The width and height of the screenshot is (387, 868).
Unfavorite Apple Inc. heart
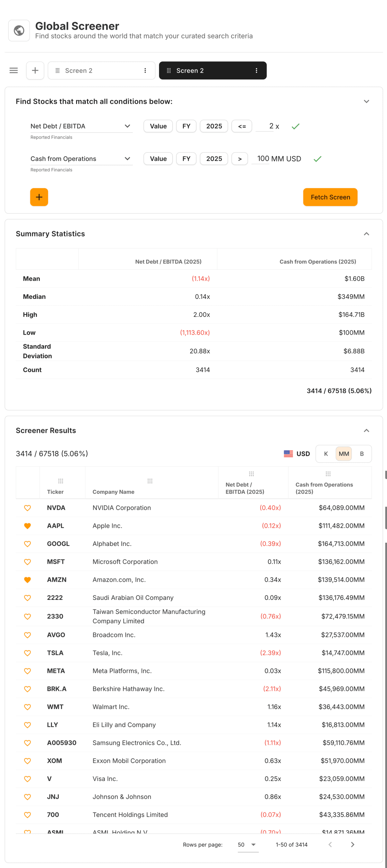pyautogui.click(x=28, y=526)
